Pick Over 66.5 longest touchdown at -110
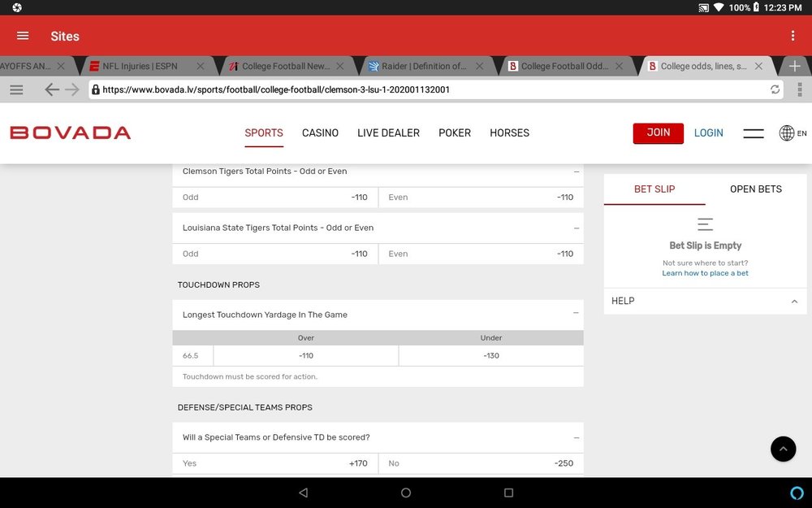Image resolution: width=812 pixels, height=508 pixels. pyautogui.click(x=306, y=356)
